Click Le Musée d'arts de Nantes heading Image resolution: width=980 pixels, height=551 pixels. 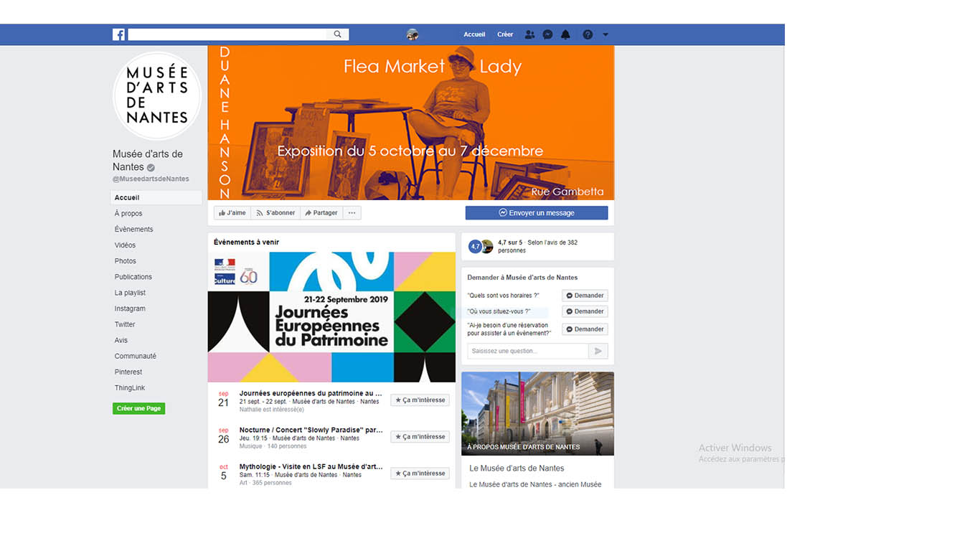(517, 468)
